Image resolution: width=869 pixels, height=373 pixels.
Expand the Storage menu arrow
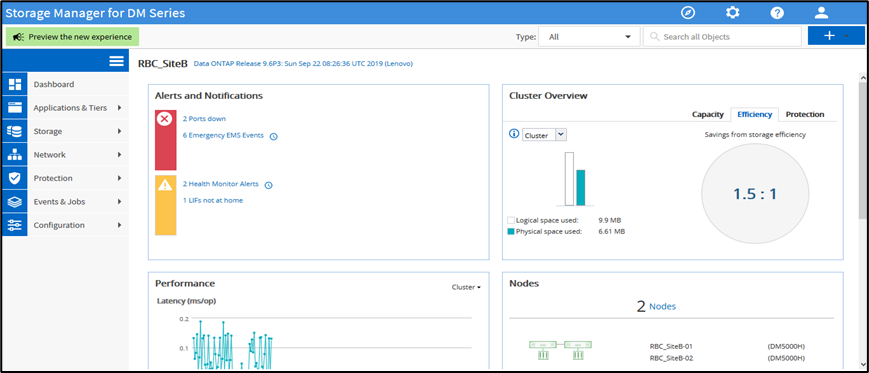pos(119,131)
